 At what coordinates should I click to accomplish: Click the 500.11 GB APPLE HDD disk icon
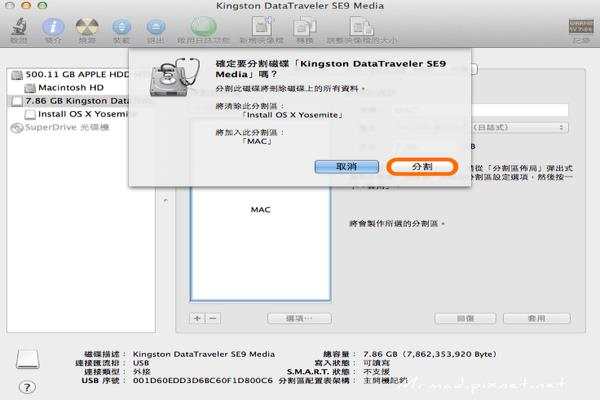click(x=17, y=75)
